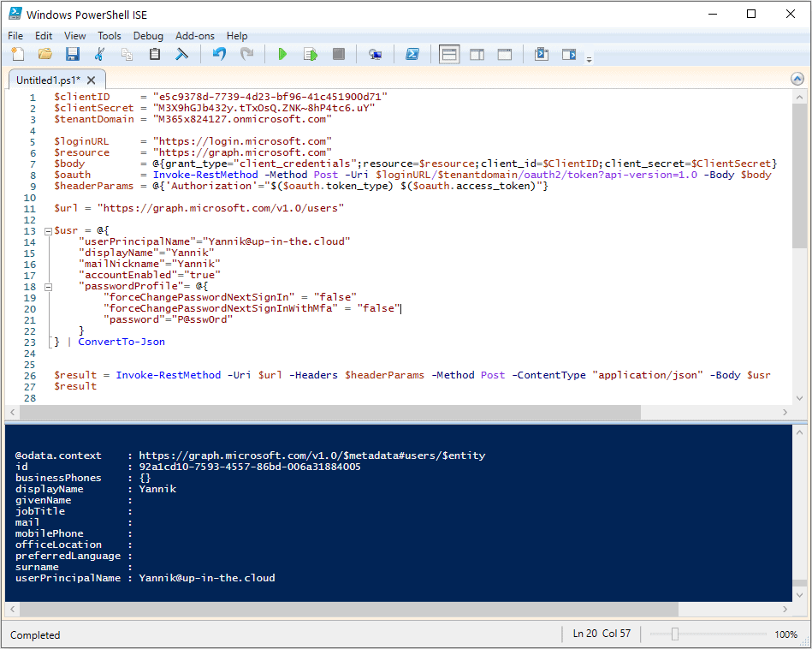Click the displayName value Yannik in console
The height and width of the screenshot is (649, 812).
tap(157, 489)
